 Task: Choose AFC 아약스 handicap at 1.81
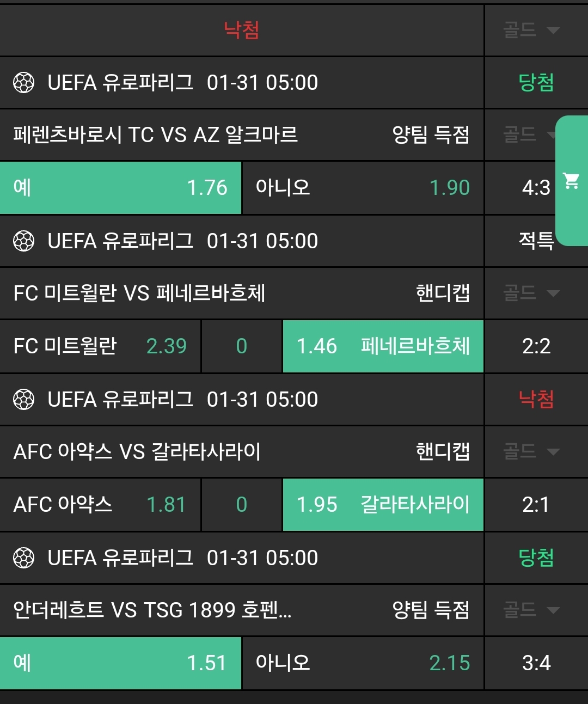point(100,505)
